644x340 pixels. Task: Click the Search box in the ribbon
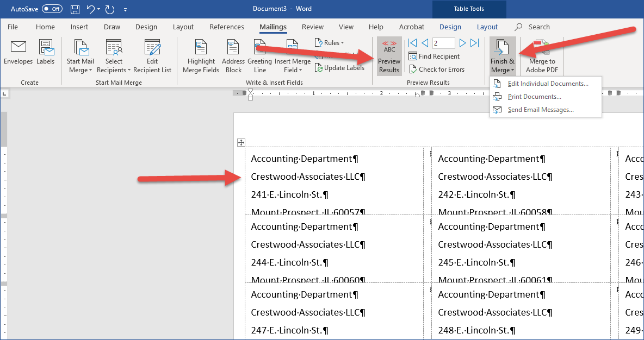coord(532,27)
